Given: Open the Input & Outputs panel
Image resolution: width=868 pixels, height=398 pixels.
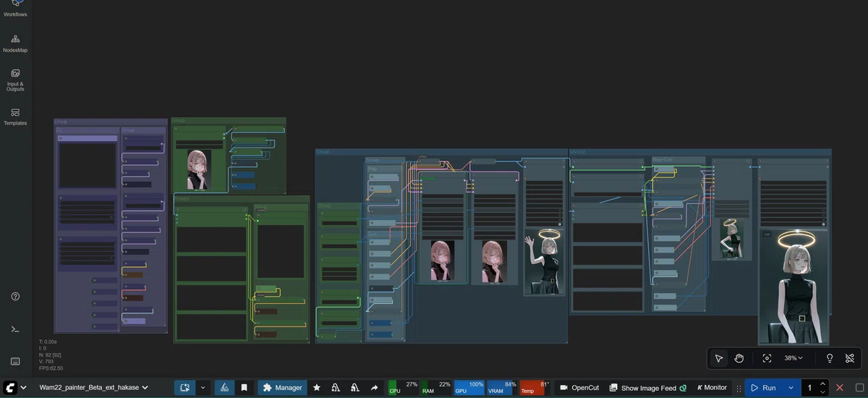Looking at the screenshot, I should 15,80.
